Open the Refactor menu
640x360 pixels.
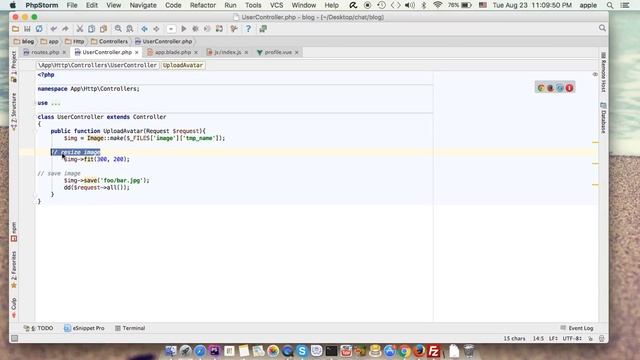coord(202,5)
